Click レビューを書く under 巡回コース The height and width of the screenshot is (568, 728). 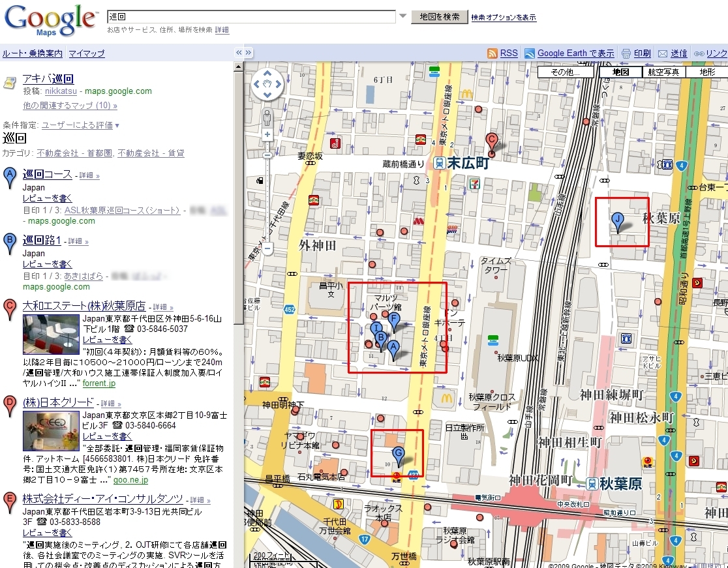tap(48, 198)
